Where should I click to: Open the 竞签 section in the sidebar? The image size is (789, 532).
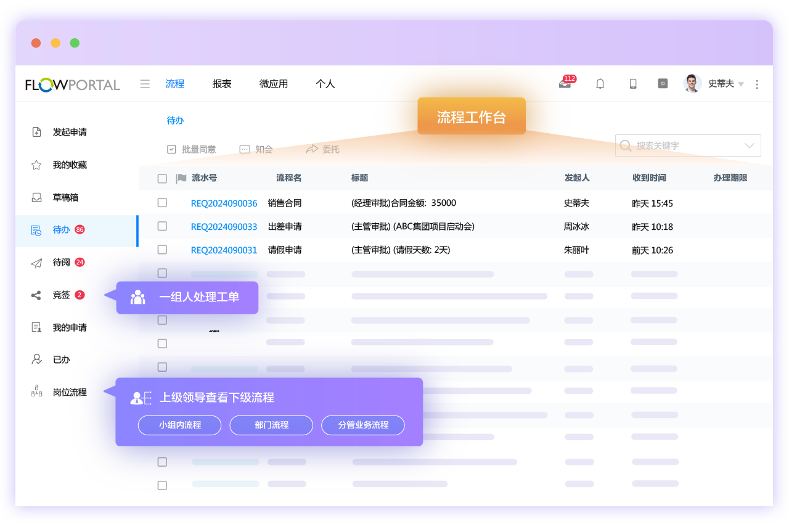[60, 295]
